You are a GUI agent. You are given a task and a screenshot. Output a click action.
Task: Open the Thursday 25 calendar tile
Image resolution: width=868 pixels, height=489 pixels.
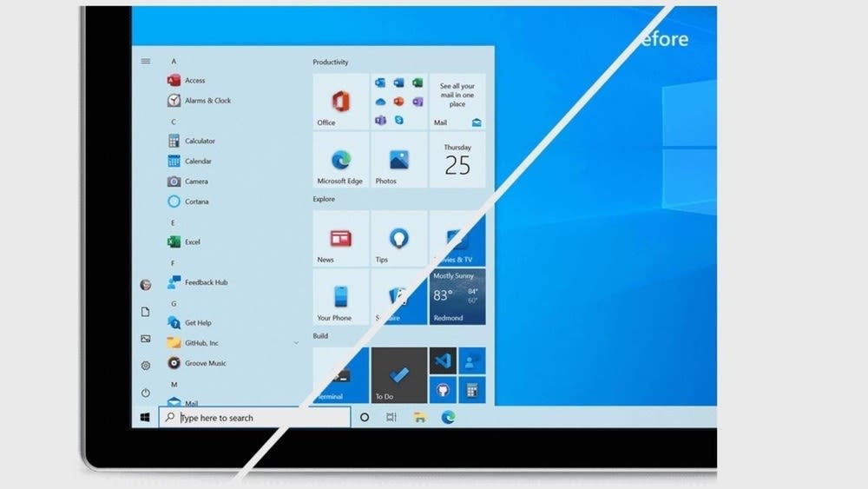457,160
